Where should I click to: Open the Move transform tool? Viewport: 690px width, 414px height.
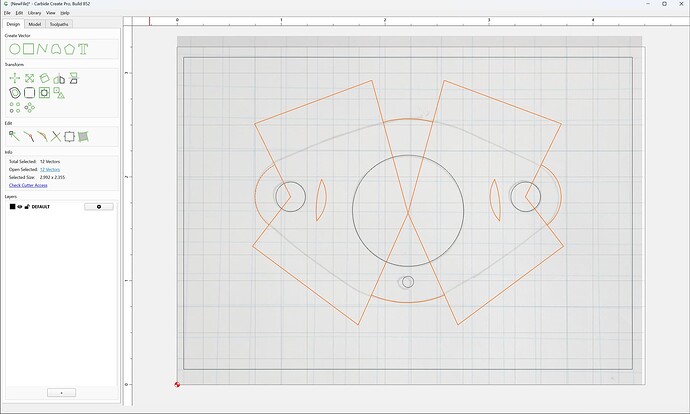point(15,78)
